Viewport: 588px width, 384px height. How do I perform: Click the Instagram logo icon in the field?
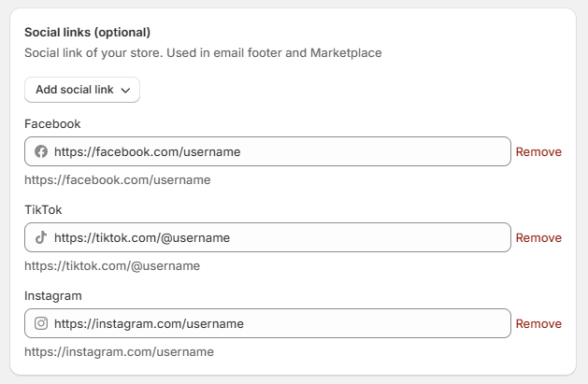pyautogui.click(x=40, y=323)
